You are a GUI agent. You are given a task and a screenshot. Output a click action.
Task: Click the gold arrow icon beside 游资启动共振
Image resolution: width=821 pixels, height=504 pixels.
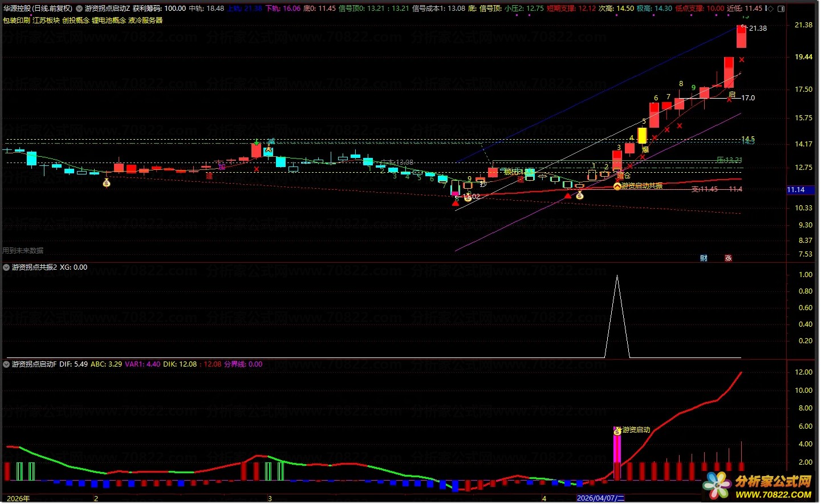pyautogui.click(x=617, y=186)
